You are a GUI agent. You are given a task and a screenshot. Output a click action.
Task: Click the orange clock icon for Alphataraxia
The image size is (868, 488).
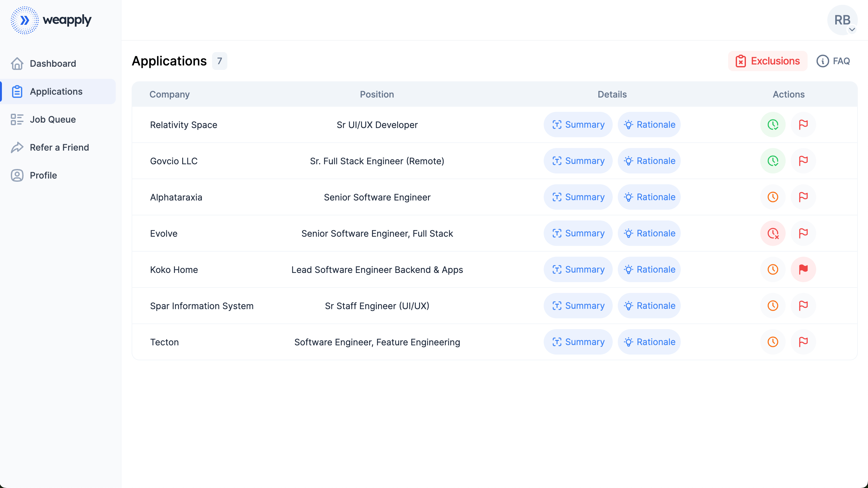(773, 197)
